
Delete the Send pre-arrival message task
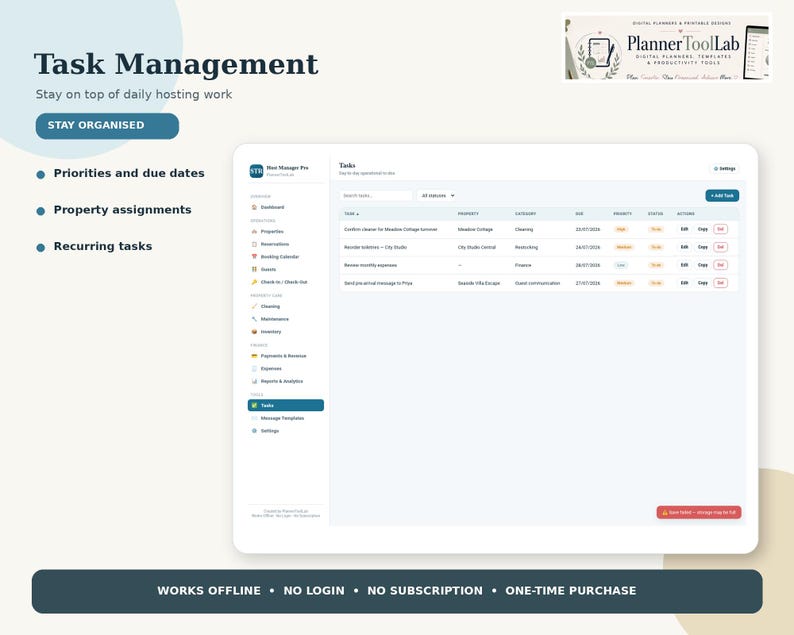[x=720, y=283]
